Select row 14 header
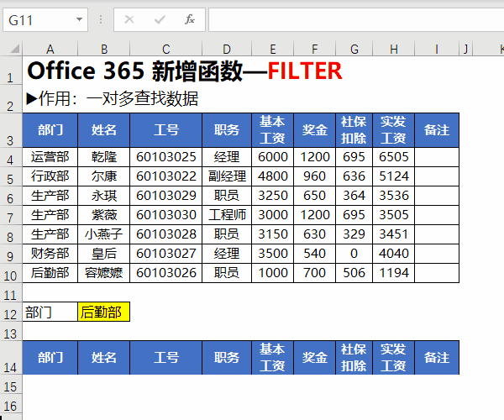504x420 pixels. coord(11,358)
